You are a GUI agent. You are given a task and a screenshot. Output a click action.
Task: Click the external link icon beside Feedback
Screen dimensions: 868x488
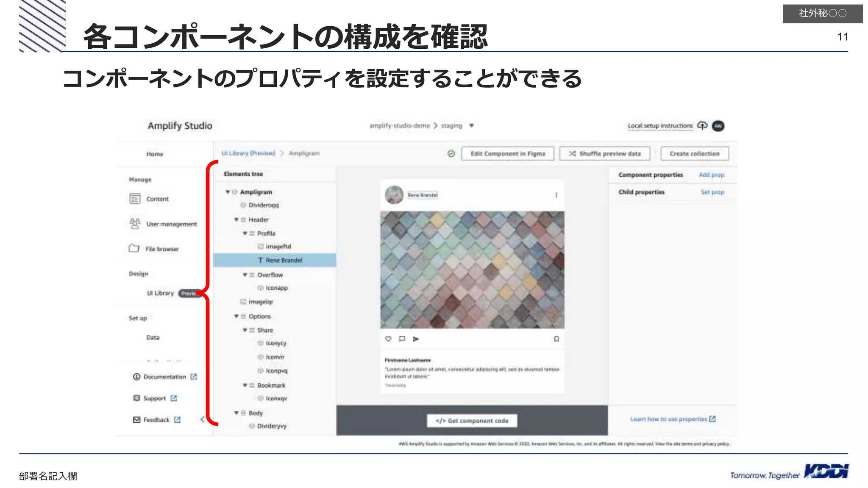177,419
